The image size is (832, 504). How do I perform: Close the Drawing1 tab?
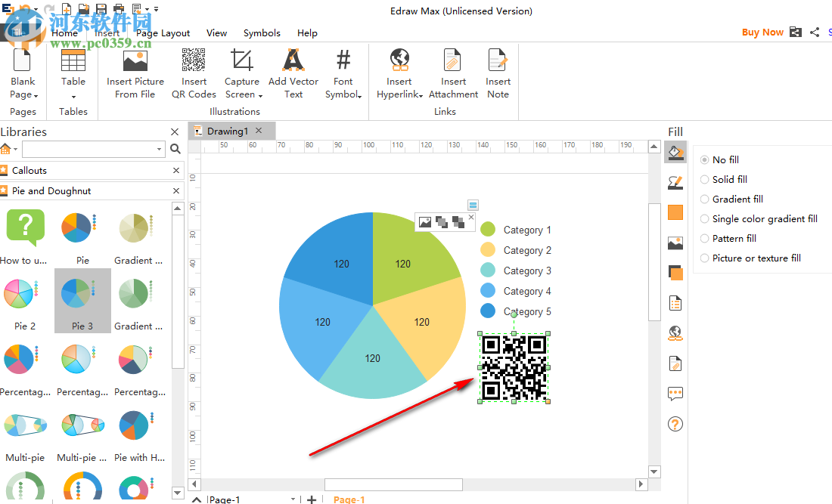pos(259,131)
